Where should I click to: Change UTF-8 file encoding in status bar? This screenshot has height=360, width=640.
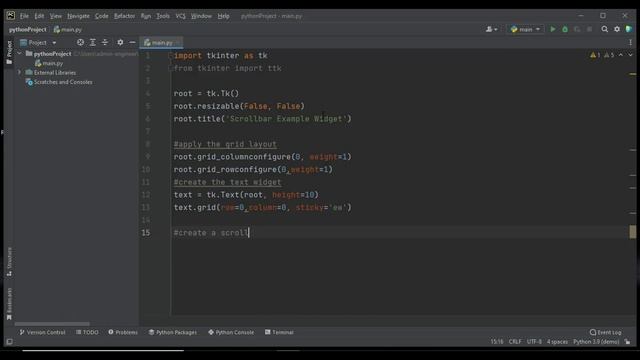tap(534, 342)
